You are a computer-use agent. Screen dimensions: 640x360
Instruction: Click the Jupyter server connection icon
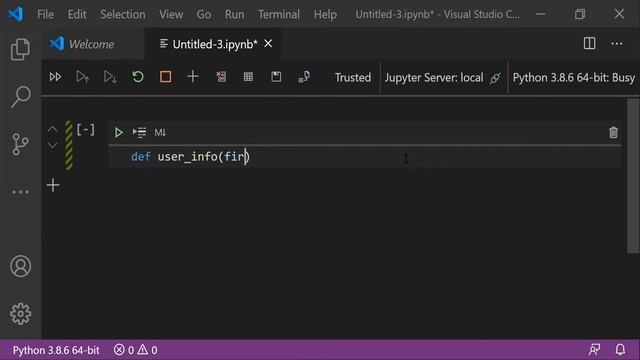pos(495,78)
